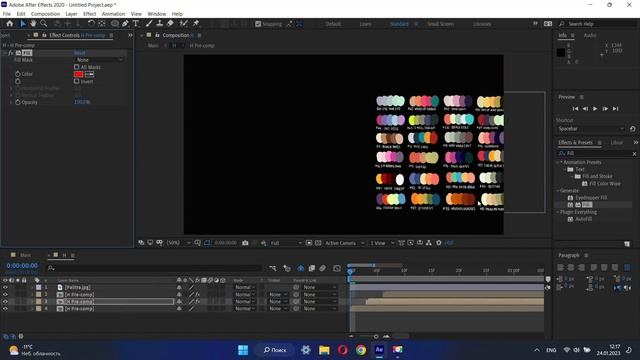The image size is (640, 360).
Task: Collapse the Animation Presets folder
Action: coord(558,162)
